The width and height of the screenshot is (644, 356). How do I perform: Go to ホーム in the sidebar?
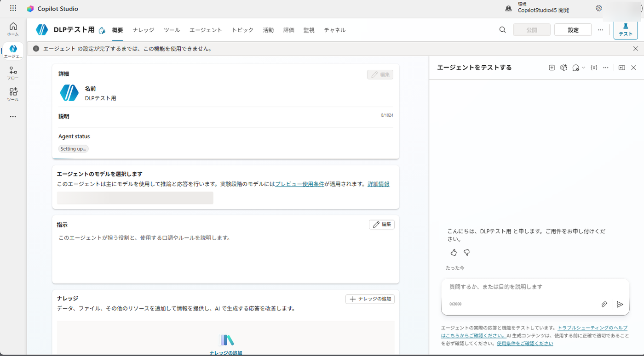(x=13, y=29)
